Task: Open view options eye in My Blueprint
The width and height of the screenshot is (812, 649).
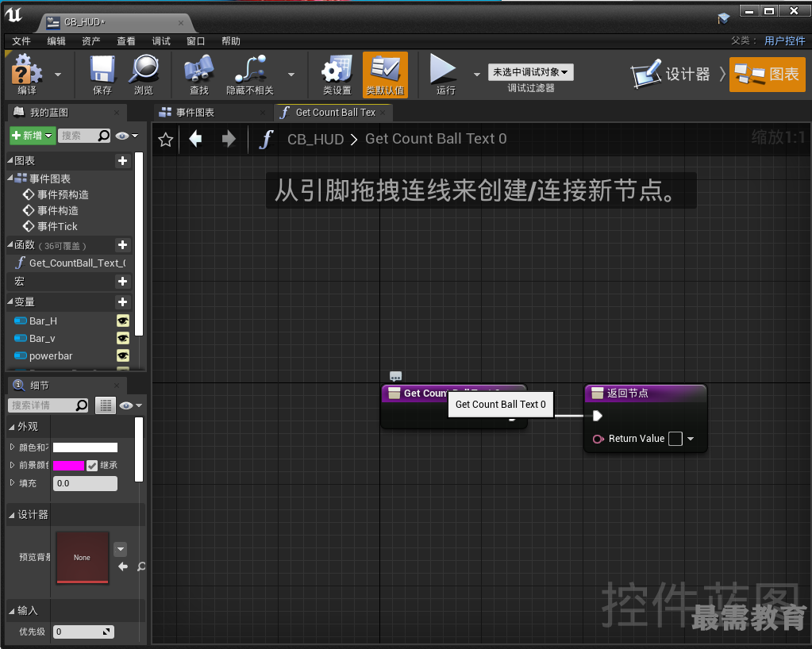Action: click(x=127, y=136)
